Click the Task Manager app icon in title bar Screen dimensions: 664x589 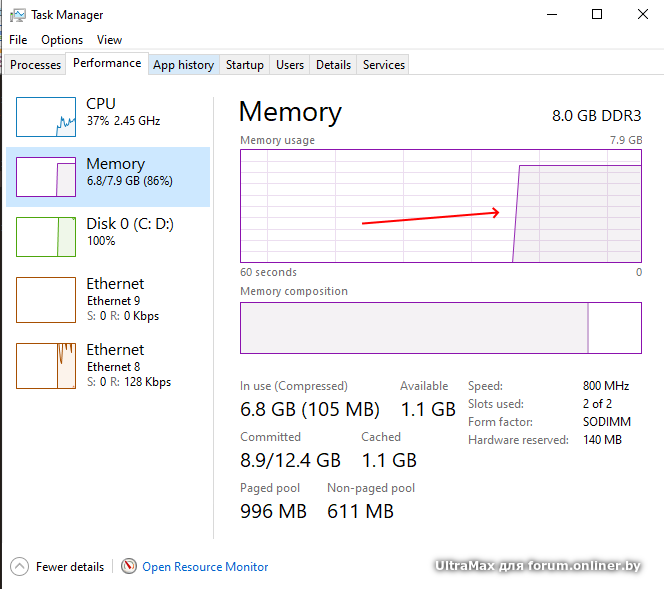17,15
